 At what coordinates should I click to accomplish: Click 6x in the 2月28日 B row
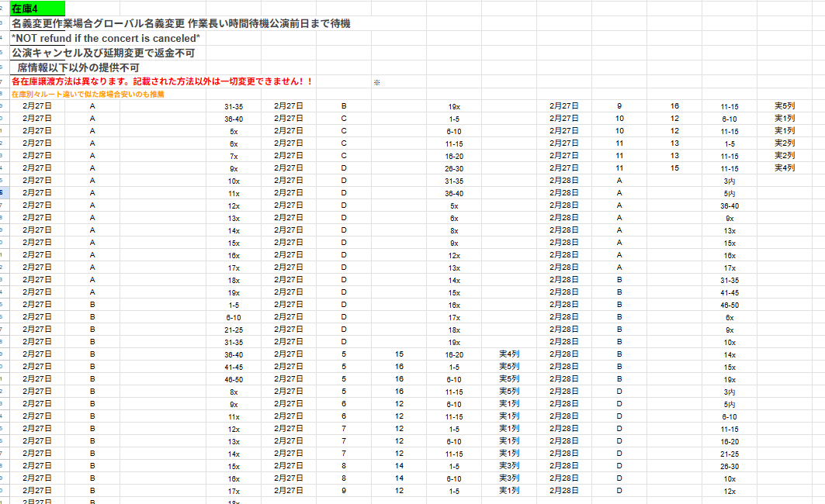pos(730,318)
